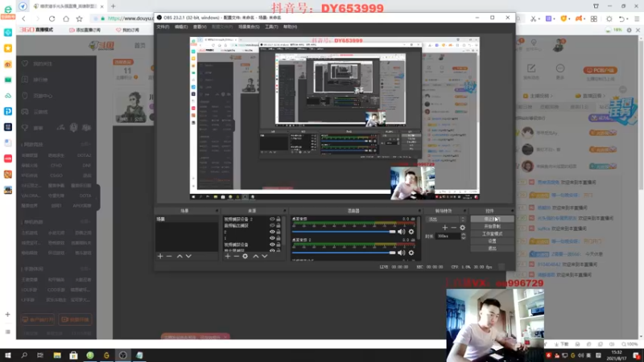
Task: Open transition properties gear
Action: click(462, 228)
